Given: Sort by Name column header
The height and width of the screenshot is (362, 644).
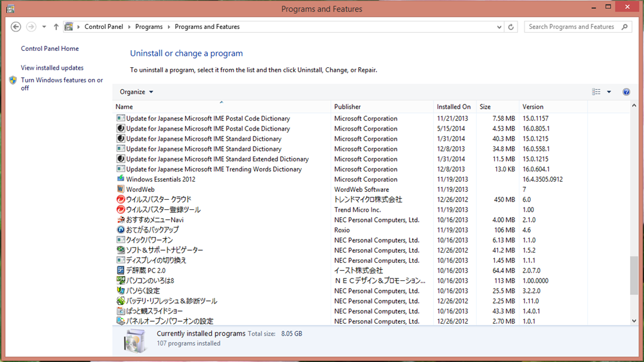Looking at the screenshot, I should [222, 107].
